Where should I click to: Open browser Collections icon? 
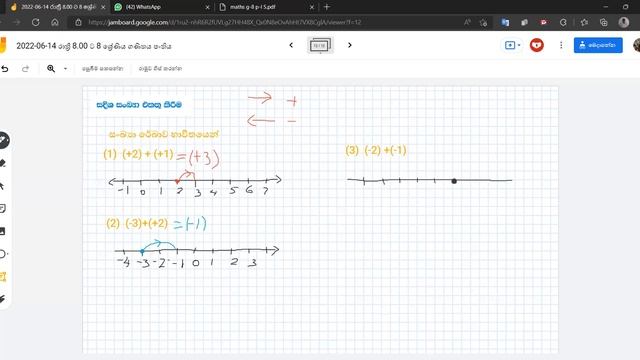pyautogui.click(x=603, y=22)
